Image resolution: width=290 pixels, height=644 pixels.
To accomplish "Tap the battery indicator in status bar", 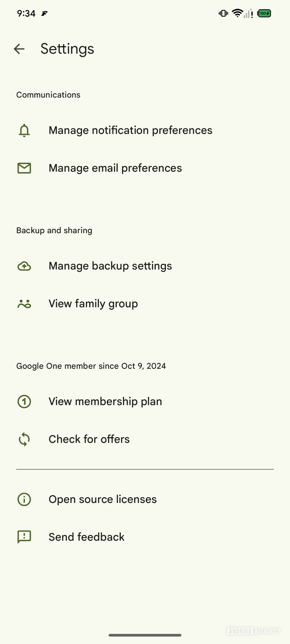I will pos(264,13).
